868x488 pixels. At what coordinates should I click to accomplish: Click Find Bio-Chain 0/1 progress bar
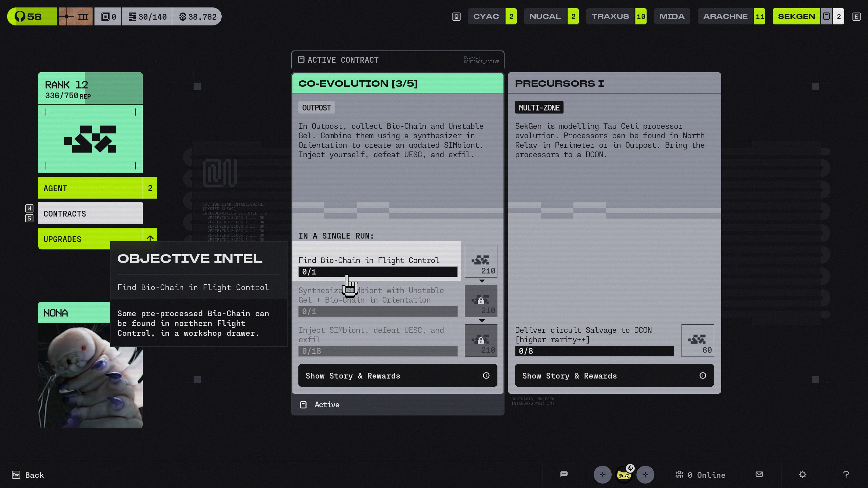(x=377, y=272)
